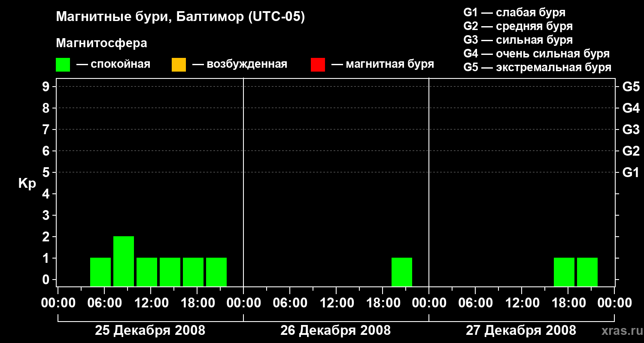Click the '00:00' label between 25 and 26 December

pos(243,303)
